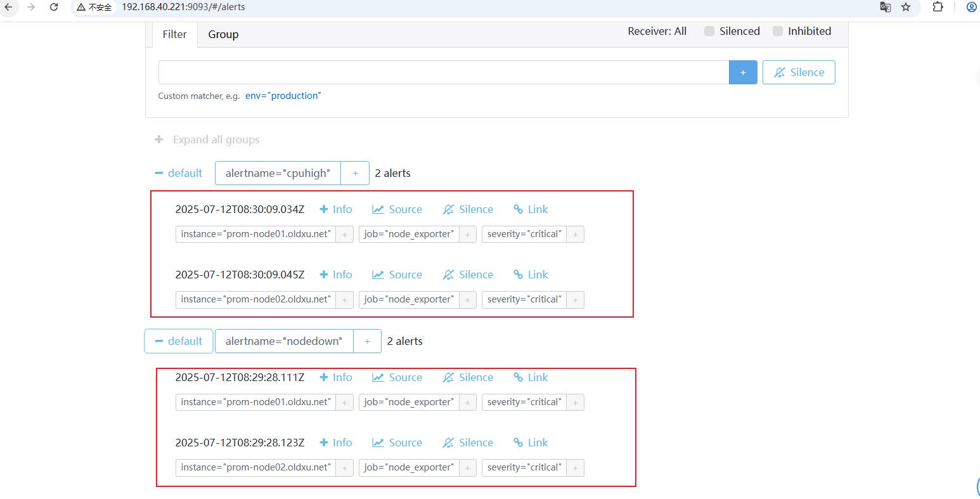Enable the Silenced checkbox
The image size is (980, 499).
(x=709, y=31)
